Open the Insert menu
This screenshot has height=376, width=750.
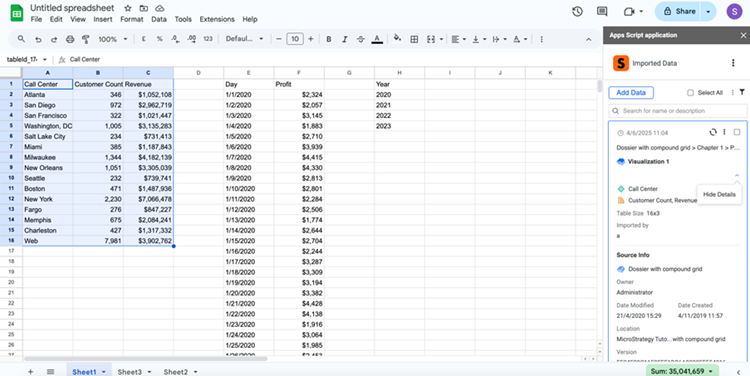[103, 20]
